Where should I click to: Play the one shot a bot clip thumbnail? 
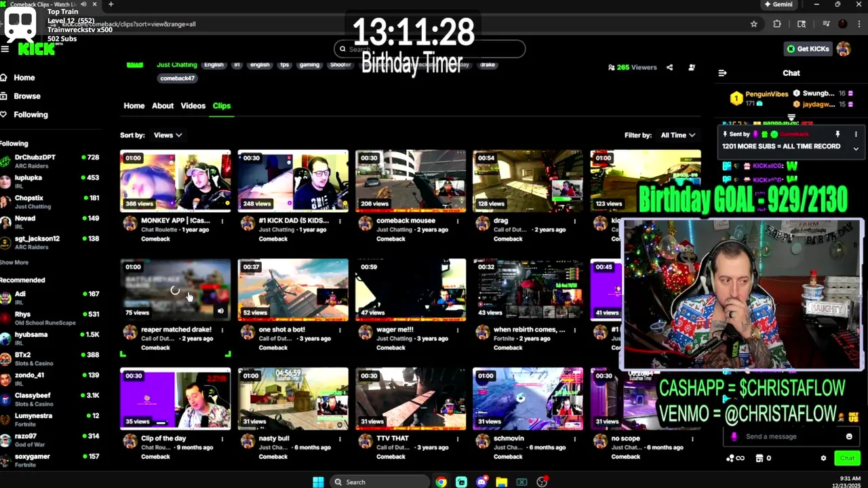tap(293, 290)
